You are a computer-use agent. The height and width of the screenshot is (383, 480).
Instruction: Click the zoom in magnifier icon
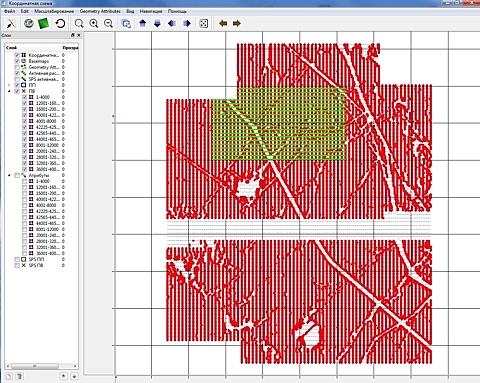(94, 23)
